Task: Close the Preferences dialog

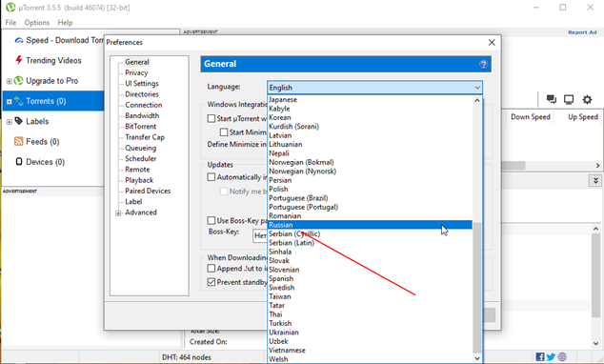Action: point(492,42)
